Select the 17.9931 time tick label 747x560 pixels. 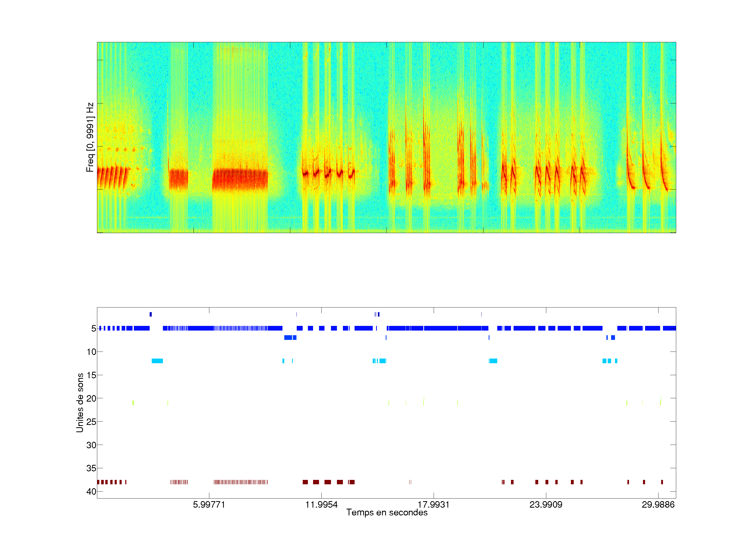[433, 505]
